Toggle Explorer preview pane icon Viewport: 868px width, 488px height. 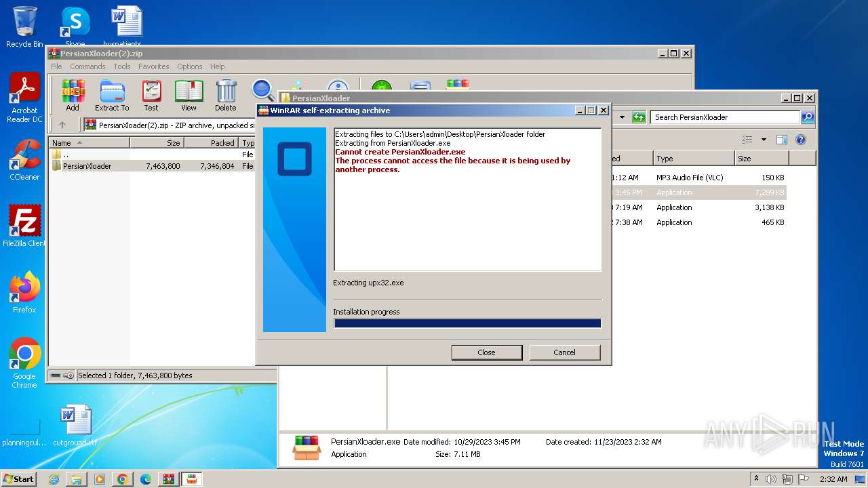coord(782,140)
